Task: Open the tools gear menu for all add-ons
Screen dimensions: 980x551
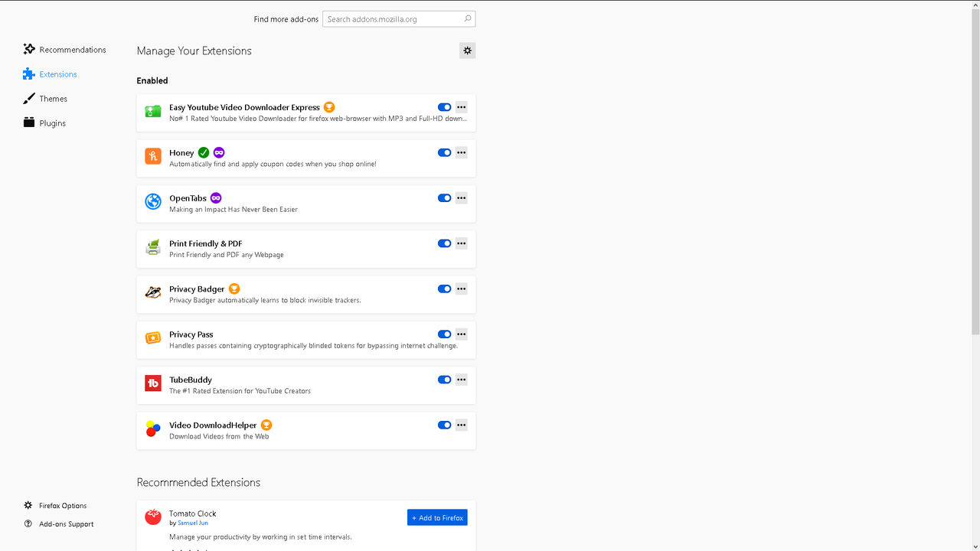Action: coord(467,51)
